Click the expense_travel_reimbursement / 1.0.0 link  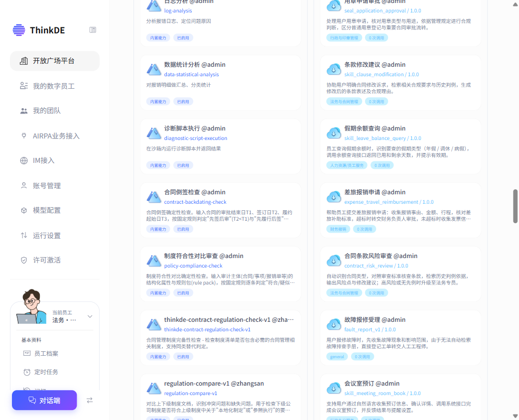tap(389, 202)
